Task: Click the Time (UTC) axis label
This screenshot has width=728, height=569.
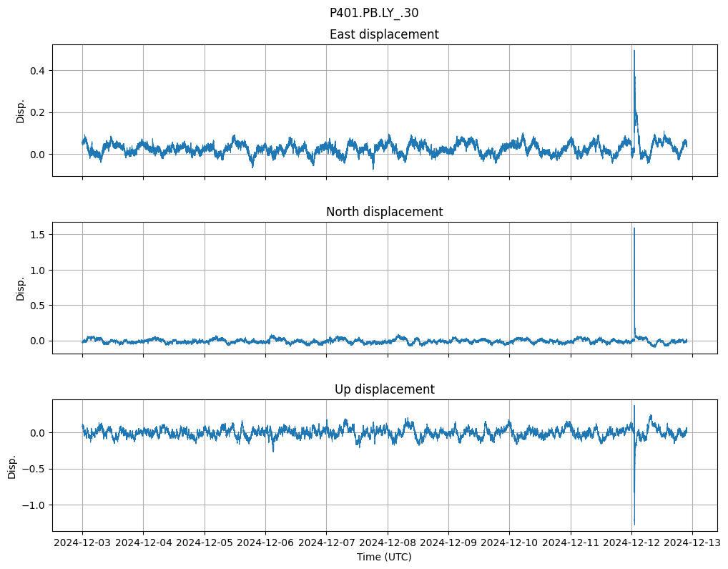Action: (384, 557)
